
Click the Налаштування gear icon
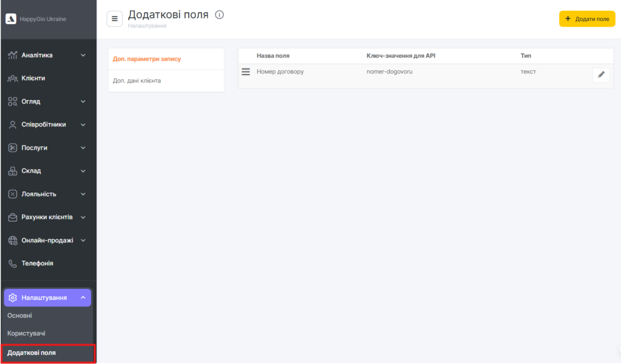coord(12,297)
